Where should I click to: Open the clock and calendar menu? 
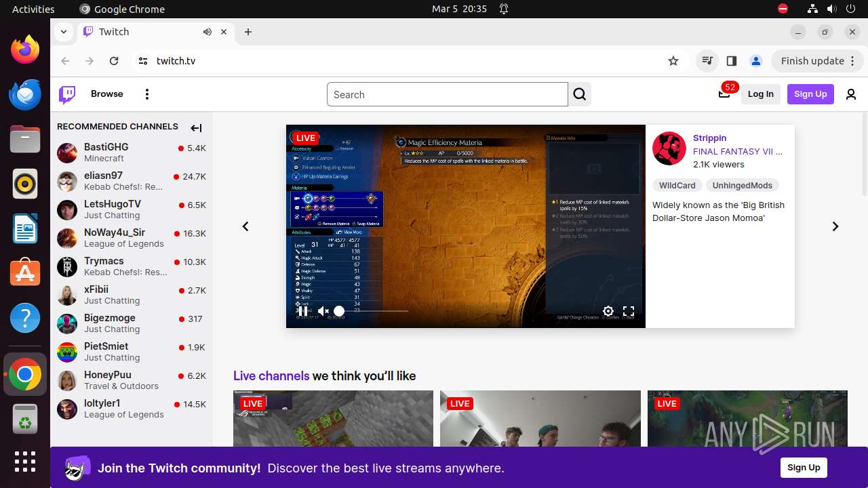(459, 9)
